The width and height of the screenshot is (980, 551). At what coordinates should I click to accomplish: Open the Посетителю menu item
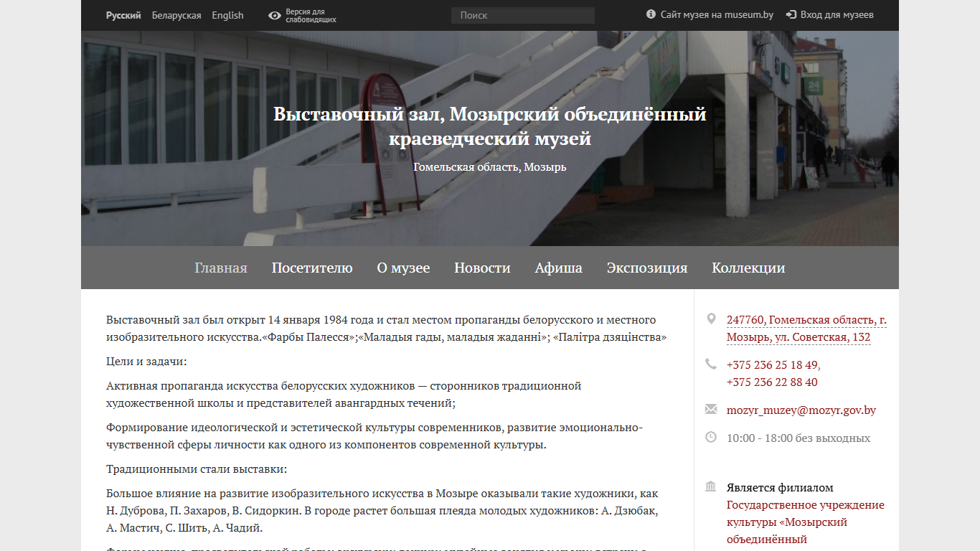tap(312, 268)
